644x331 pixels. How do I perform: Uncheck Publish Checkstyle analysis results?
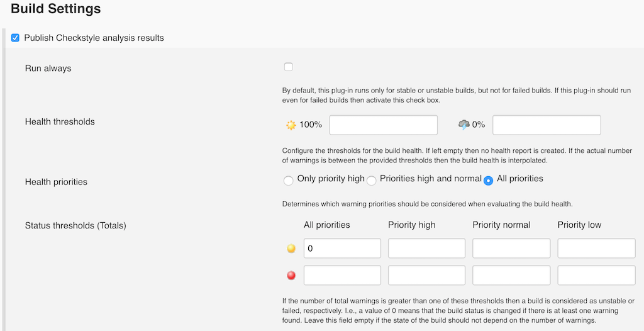point(16,38)
